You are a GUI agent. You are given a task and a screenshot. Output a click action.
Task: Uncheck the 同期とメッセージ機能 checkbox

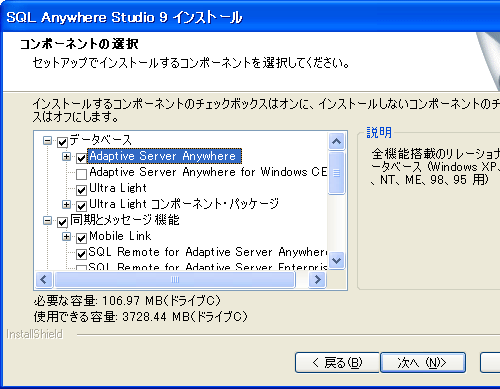[62, 222]
